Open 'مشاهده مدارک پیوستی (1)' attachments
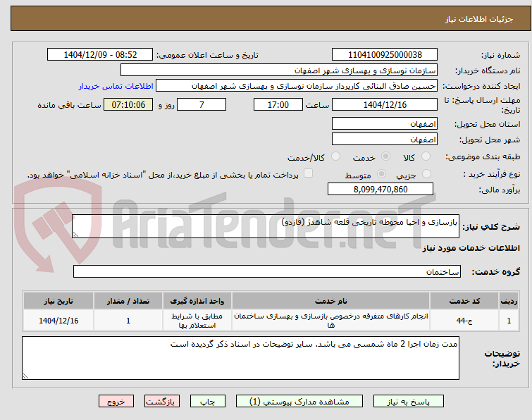The height and width of the screenshot is (420, 532). point(299,402)
